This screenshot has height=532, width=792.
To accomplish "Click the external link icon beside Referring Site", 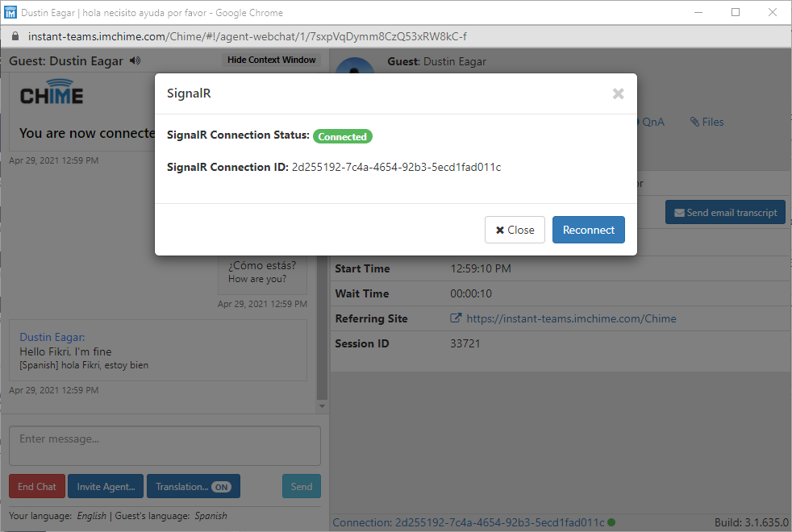I will pos(456,318).
